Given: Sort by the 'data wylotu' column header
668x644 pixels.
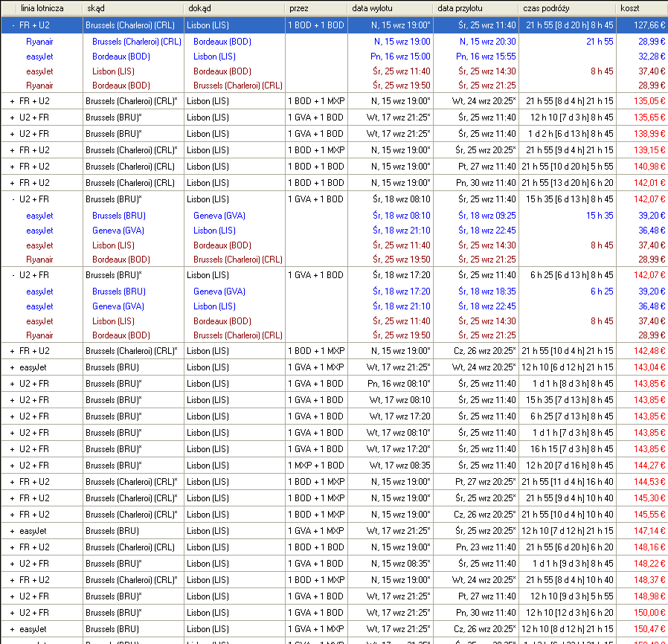Looking at the screenshot, I should point(391,8).
